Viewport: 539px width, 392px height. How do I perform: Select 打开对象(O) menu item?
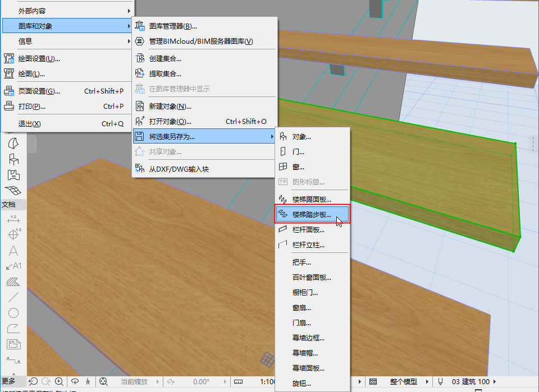pyautogui.click(x=204, y=122)
